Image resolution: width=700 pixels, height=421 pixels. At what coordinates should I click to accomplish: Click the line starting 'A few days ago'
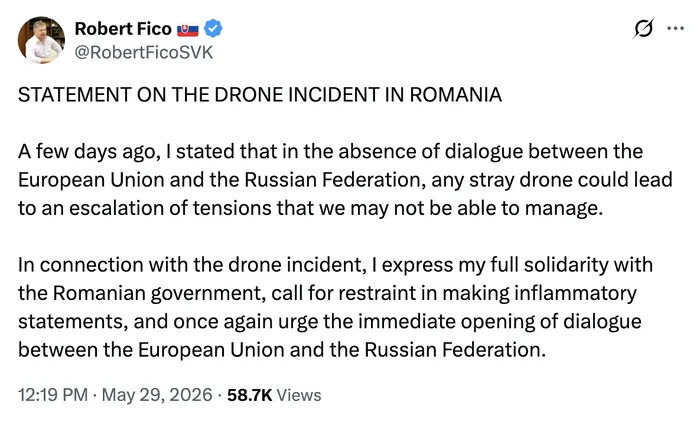(x=330, y=152)
